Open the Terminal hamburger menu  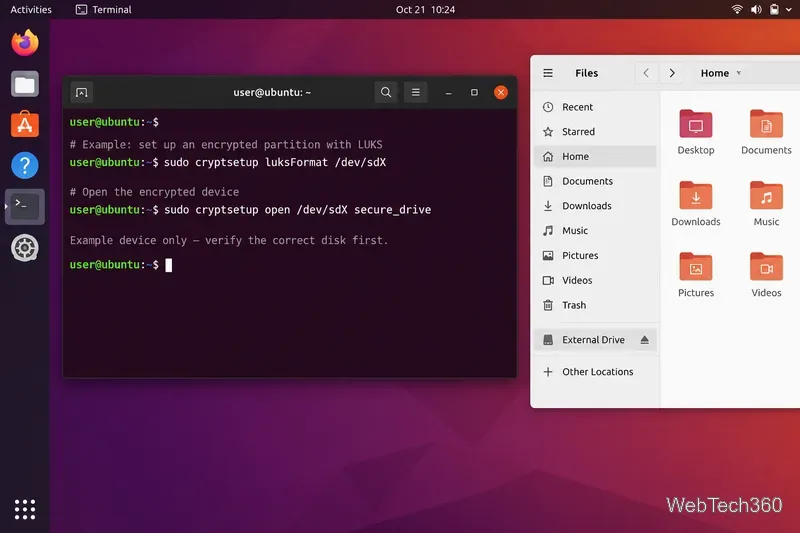[x=416, y=92]
